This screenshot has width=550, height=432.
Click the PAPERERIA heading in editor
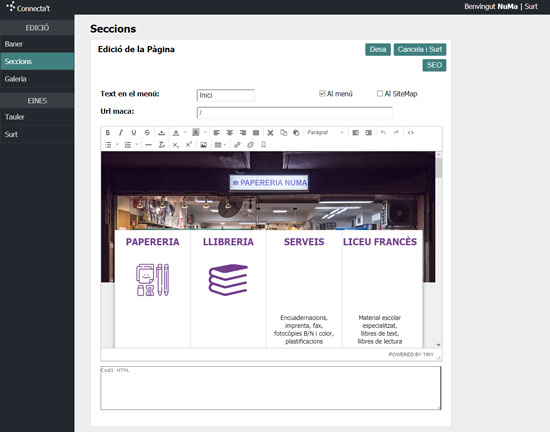click(153, 242)
